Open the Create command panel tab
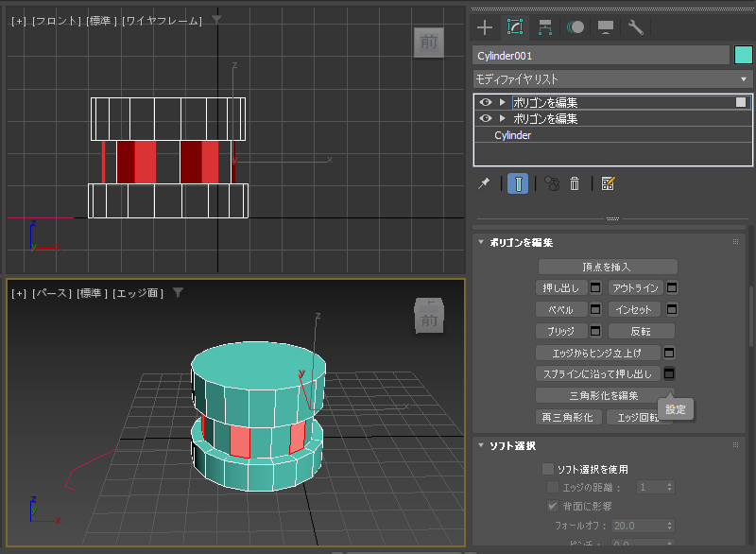Screen dimensions: 756x554 [x=485, y=27]
